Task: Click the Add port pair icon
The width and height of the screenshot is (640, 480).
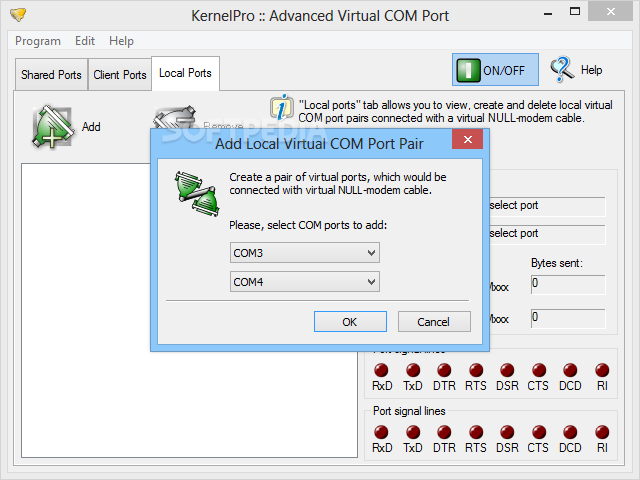Action: click(x=53, y=127)
